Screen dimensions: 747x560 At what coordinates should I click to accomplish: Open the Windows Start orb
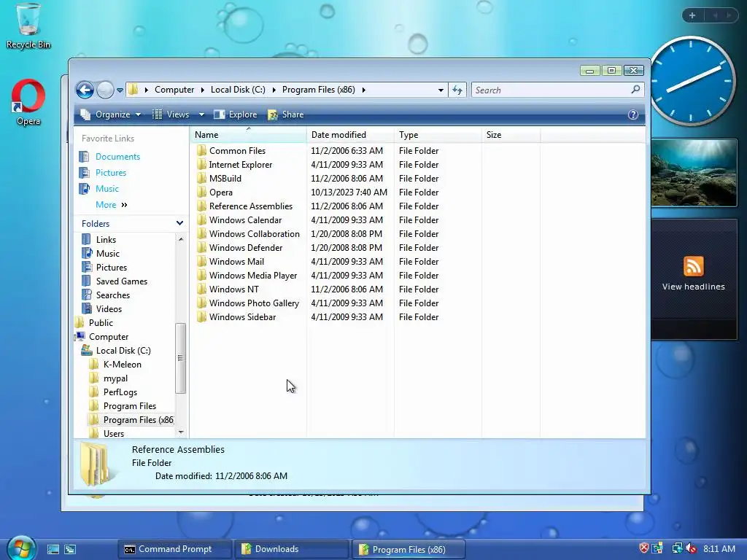pos(20,548)
